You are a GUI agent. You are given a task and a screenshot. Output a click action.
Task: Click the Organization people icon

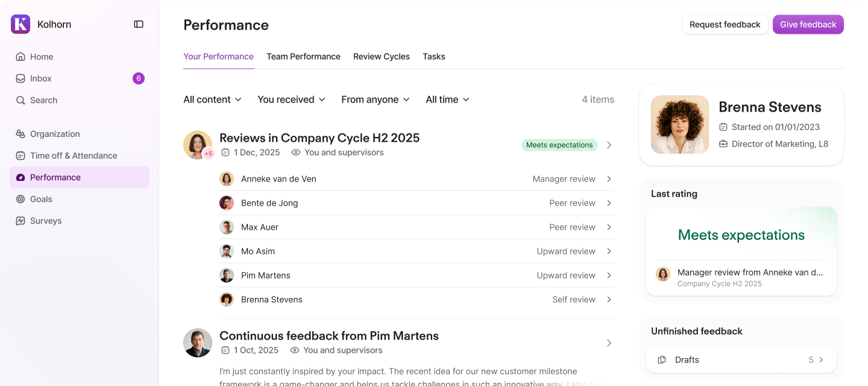pyautogui.click(x=20, y=134)
